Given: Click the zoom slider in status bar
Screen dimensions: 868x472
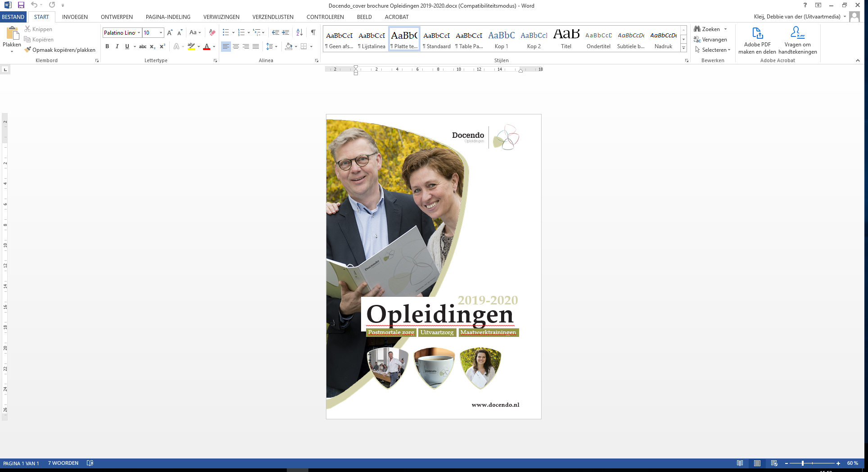Looking at the screenshot, I should point(803,463).
